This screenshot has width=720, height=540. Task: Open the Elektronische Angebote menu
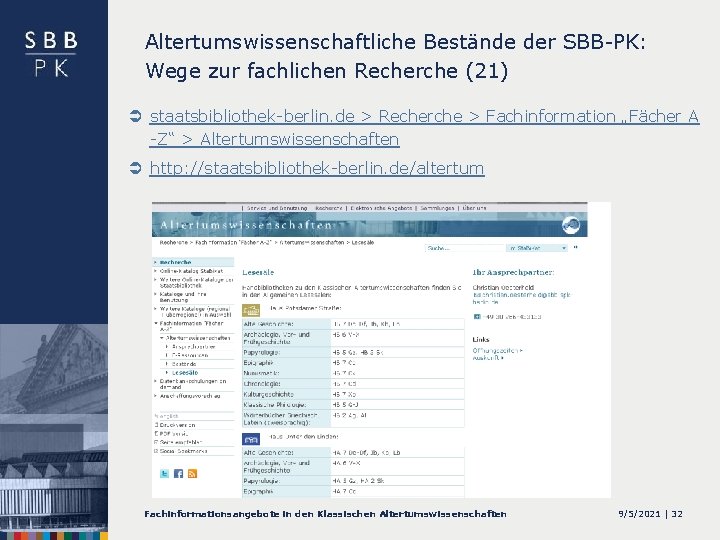(x=381, y=208)
